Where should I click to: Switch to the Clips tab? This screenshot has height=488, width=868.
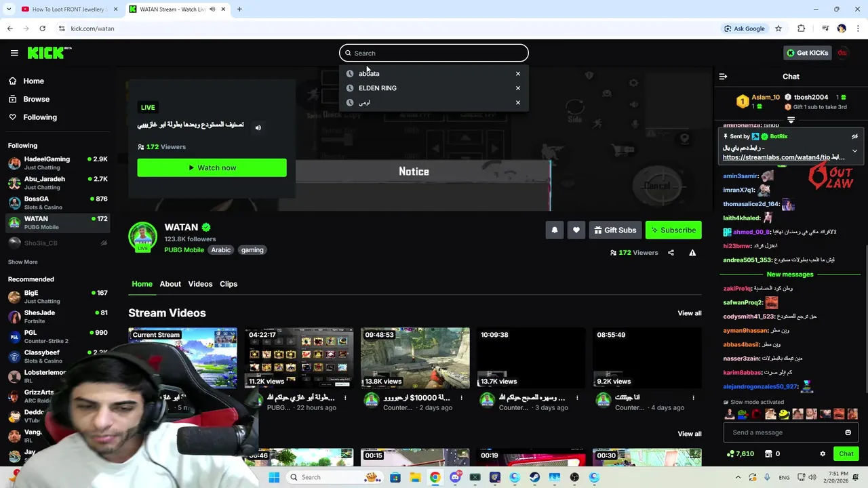229,284
